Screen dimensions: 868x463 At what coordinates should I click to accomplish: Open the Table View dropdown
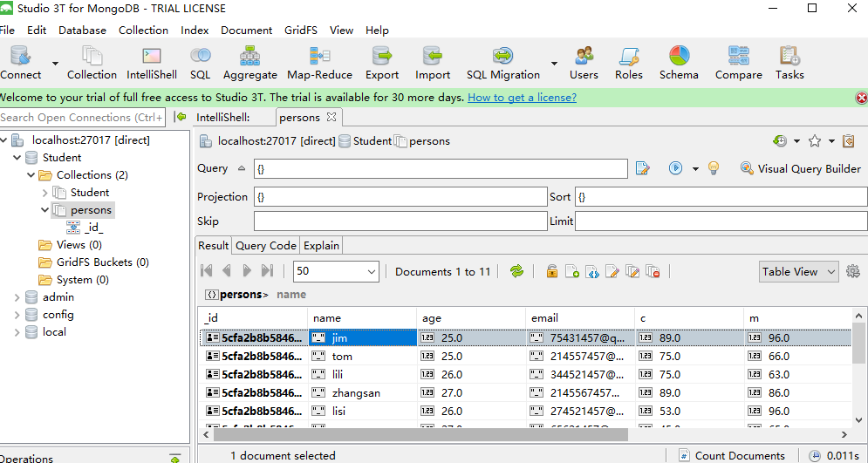pyautogui.click(x=799, y=271)
